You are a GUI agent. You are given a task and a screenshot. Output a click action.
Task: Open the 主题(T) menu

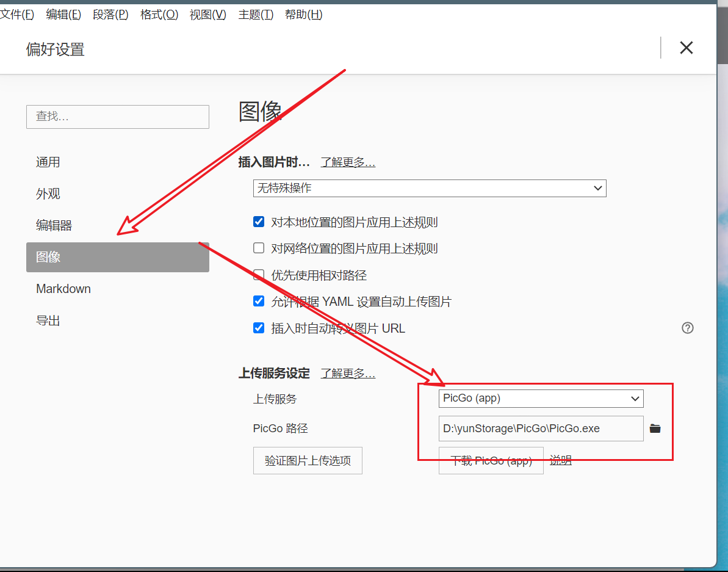coord(256,15)
